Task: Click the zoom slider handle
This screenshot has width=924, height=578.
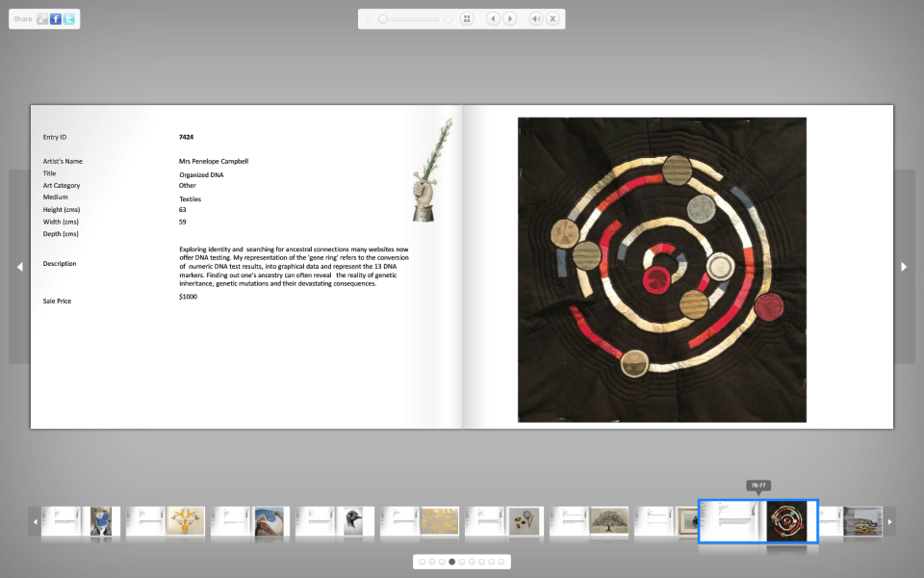Action: pos(383,18)
